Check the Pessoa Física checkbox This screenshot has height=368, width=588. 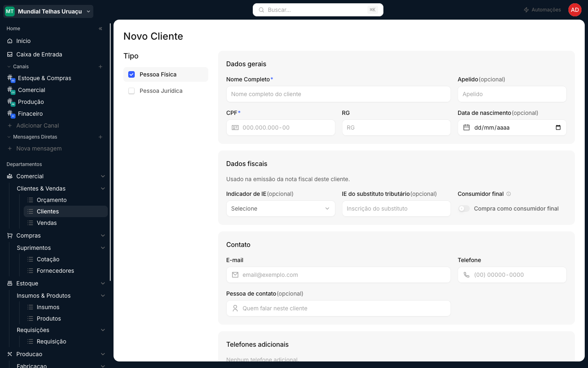tap(131, 74)
